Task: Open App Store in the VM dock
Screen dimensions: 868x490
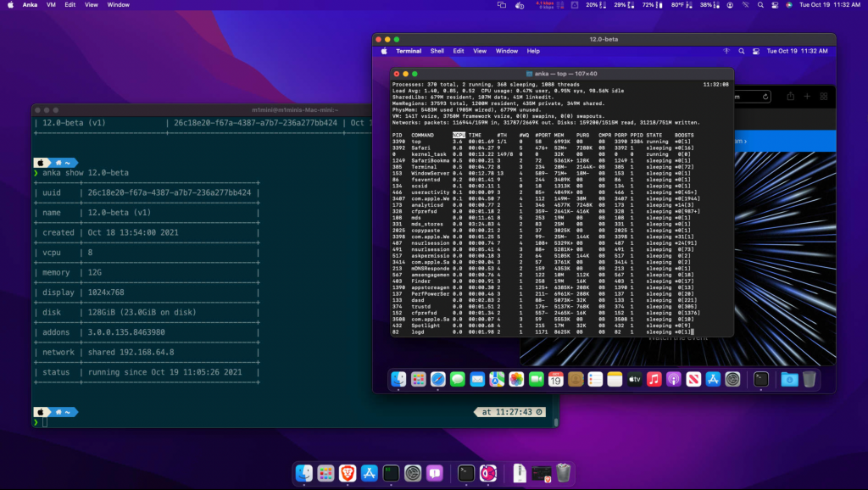Action: [713, 379]
